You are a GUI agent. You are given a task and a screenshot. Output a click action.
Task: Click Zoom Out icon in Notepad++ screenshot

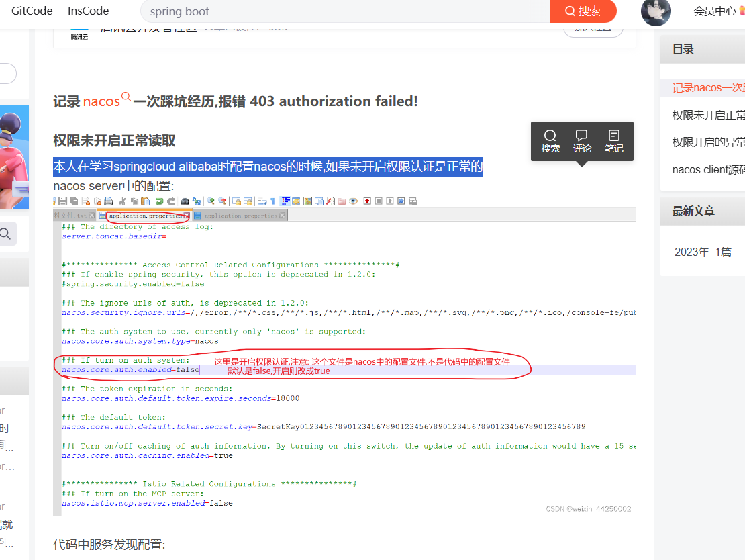click(222, 201)
